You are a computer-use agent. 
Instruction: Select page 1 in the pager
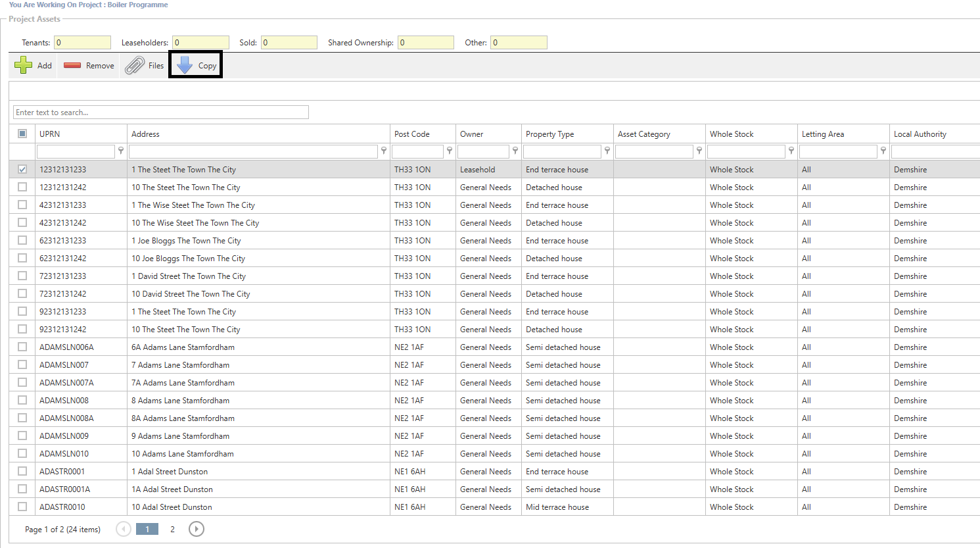pos(147,529)
